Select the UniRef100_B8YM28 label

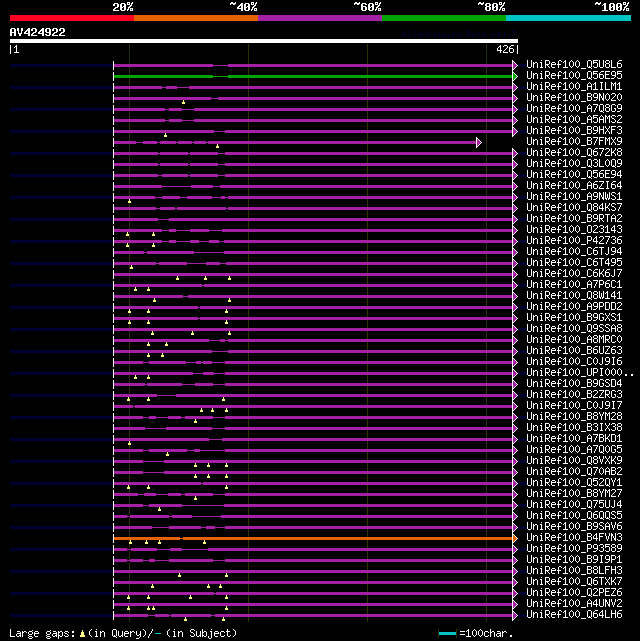point(574,417)
